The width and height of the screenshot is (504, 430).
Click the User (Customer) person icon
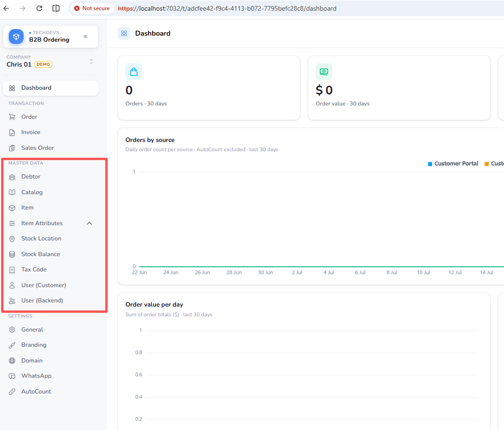(12, 285)
